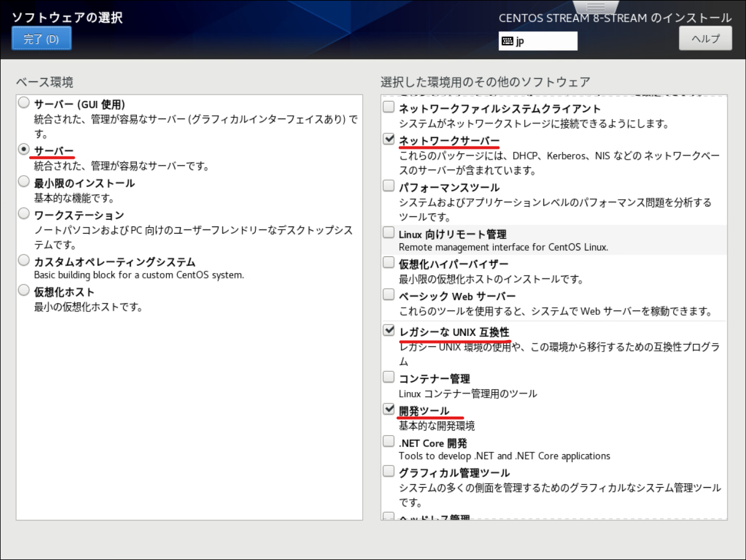Choose カスタムオペレーティングシステム radio option

click(24, 261)
